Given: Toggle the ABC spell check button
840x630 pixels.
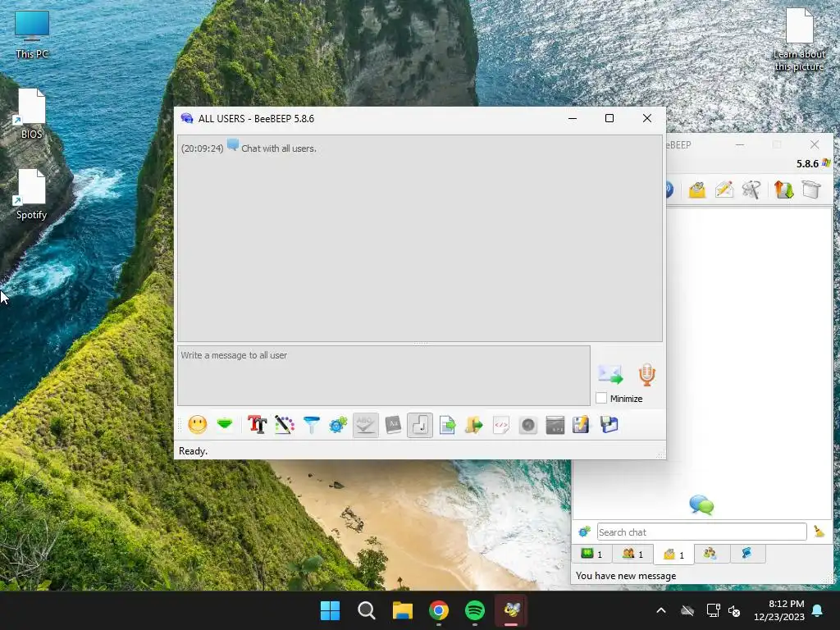Looking at the screenshot, I should click(365, 425).
